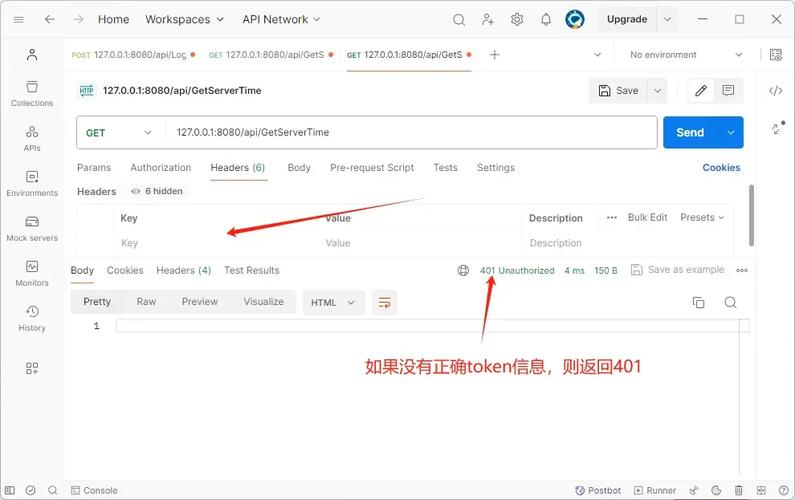Viewport: 795px width, 500px height.
Task: Click the network globe icon
Action: pyautogui.click(x=463, y=270)
